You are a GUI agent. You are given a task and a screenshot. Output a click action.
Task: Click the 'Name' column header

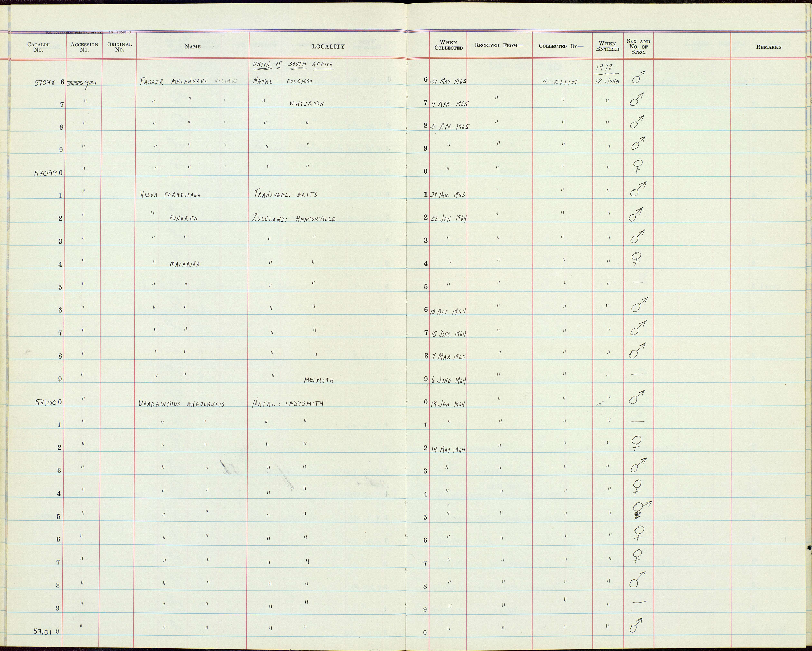point(192,47)
